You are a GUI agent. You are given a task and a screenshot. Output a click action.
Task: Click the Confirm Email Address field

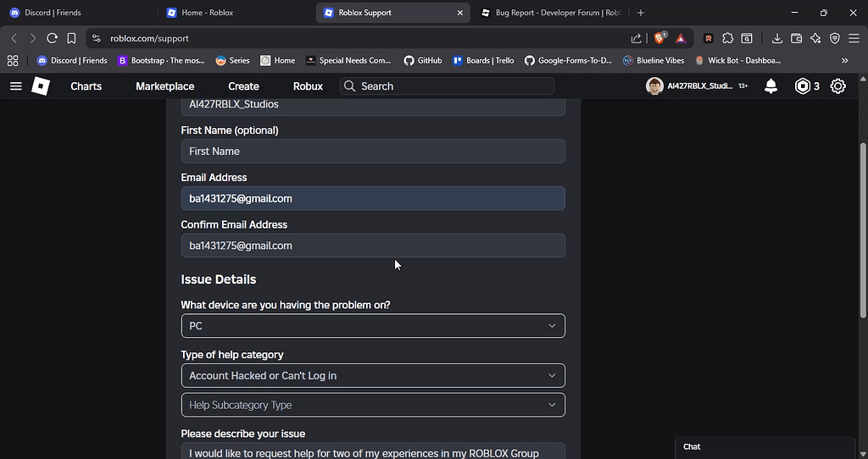(x=373, y=246)
